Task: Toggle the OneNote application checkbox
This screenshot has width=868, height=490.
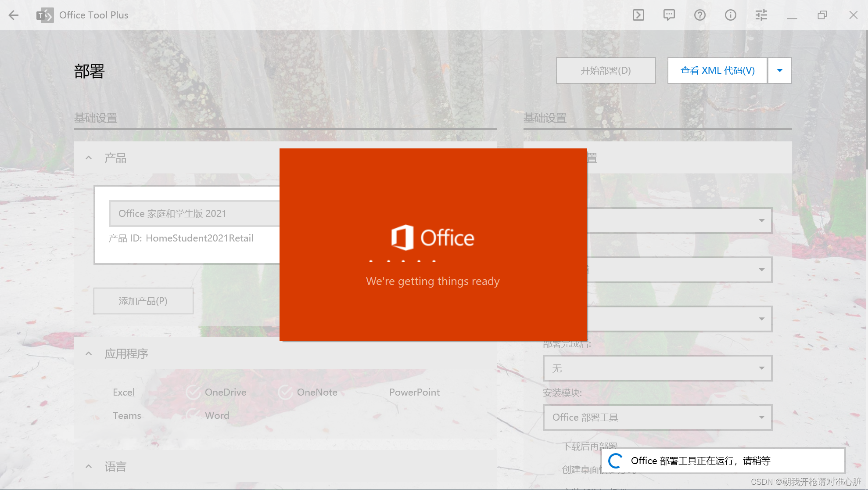Action: tap(285, 392)
